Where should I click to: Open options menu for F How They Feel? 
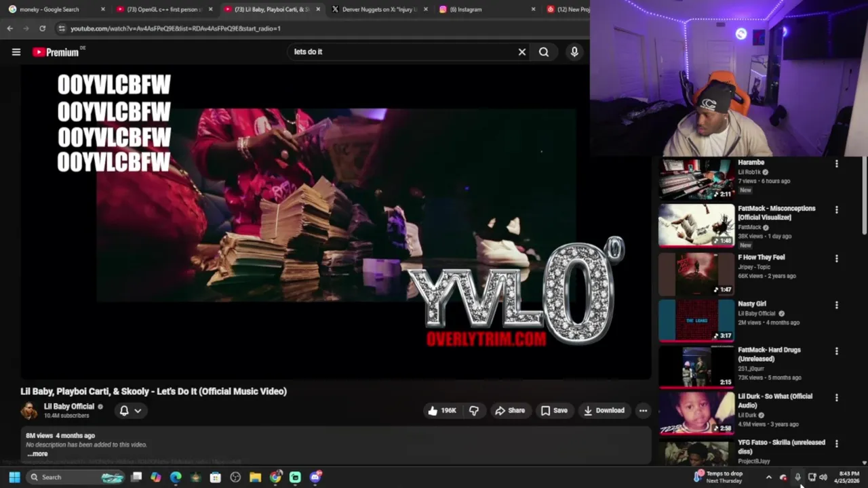[x=836, y=258]
